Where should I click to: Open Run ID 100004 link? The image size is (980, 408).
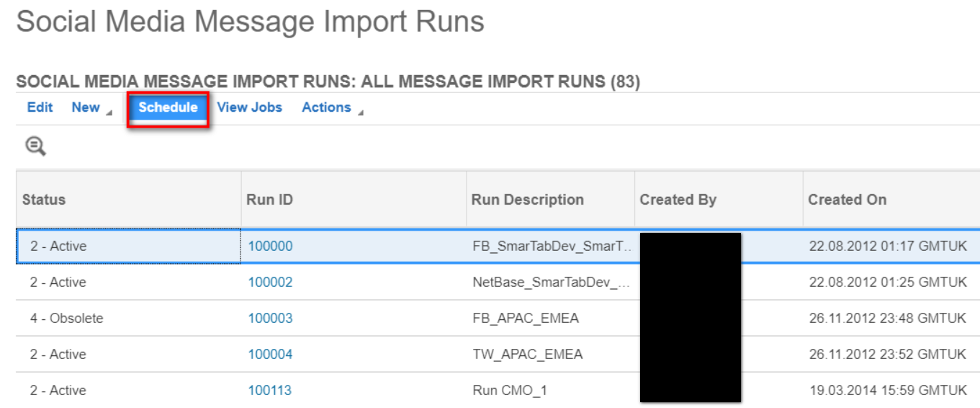270,354
